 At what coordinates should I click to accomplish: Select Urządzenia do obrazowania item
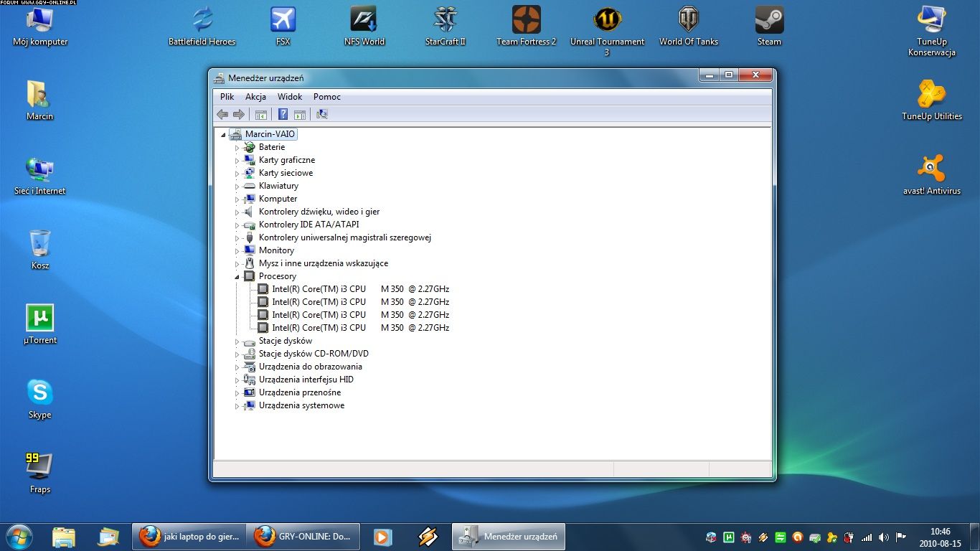point(311,367)
